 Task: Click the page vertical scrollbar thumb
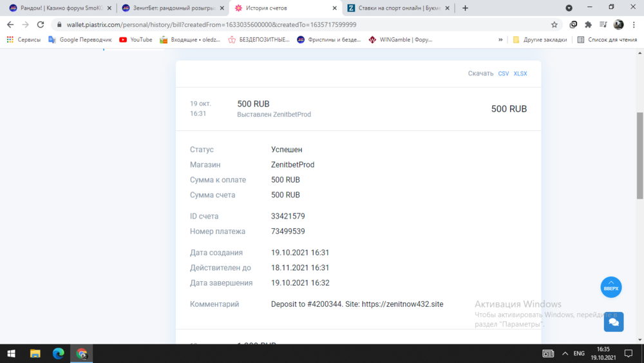(640, 155)
